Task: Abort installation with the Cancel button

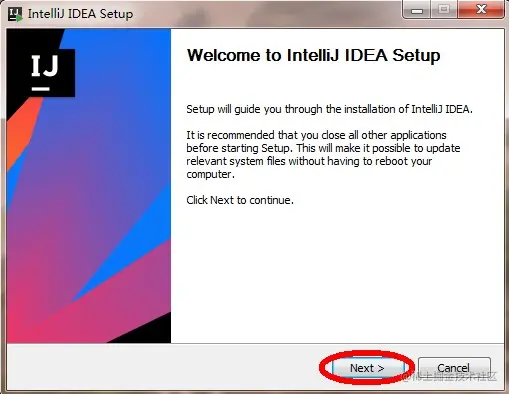Action: (x=454, y=368)
